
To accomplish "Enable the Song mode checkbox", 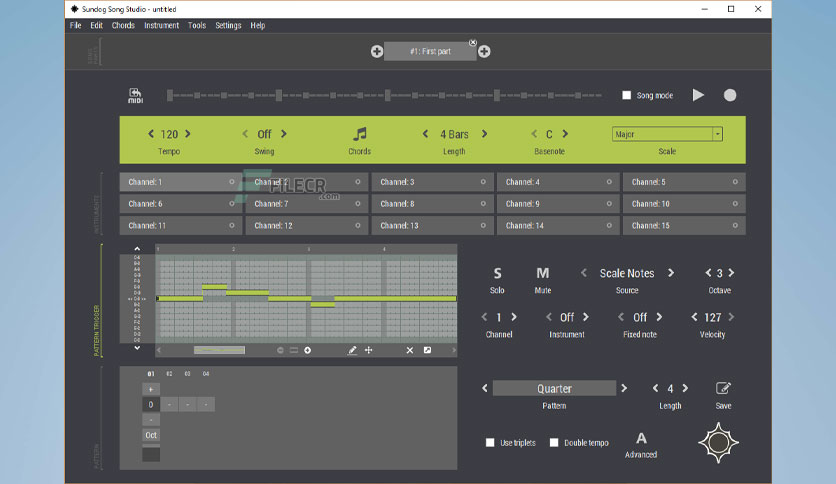I will pos(626,95).
